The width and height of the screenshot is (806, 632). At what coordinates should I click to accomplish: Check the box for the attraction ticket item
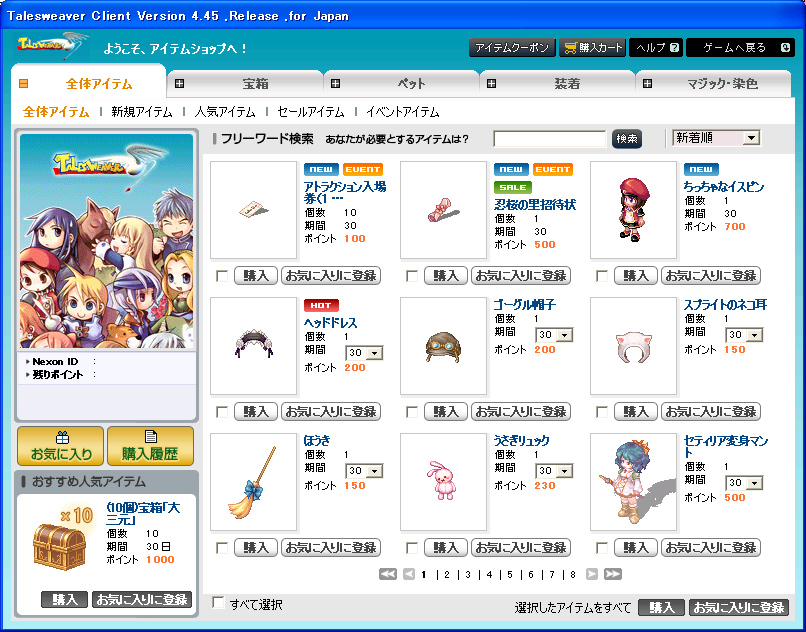pyautogui.click(x=222, y=276)
